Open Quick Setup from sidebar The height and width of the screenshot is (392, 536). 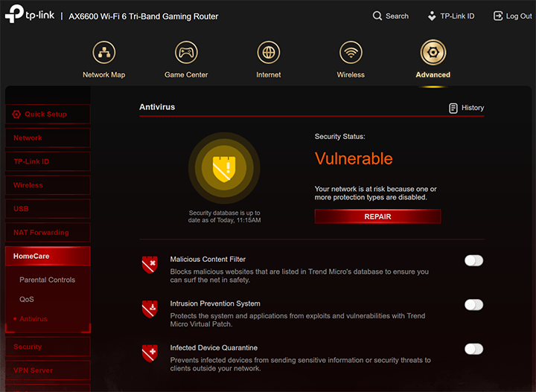pos(48,115)
